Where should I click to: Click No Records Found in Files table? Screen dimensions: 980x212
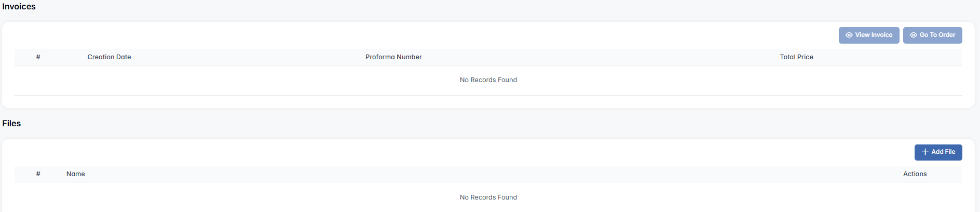(488, 197)
